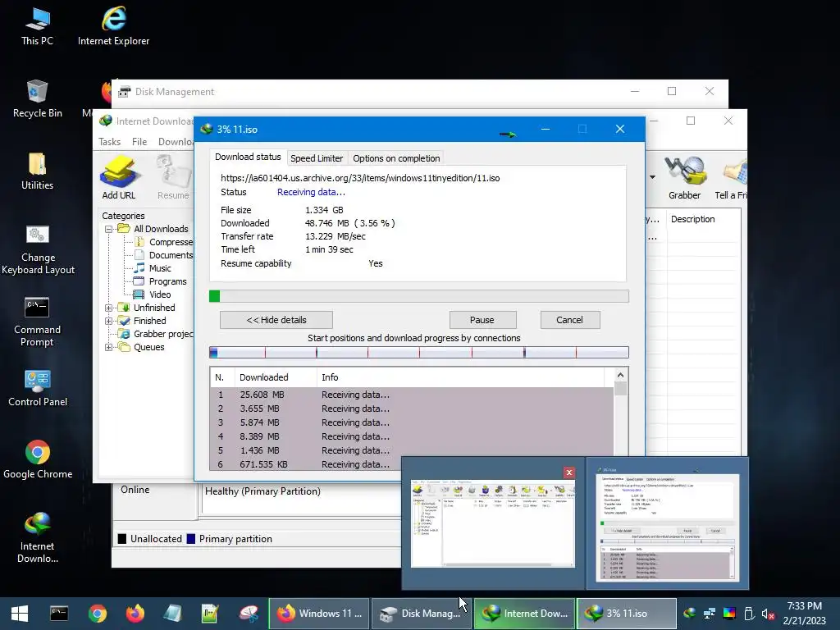Click the IDM system tray icon
This screenshot has width=840, height=630.
point(690,614)
